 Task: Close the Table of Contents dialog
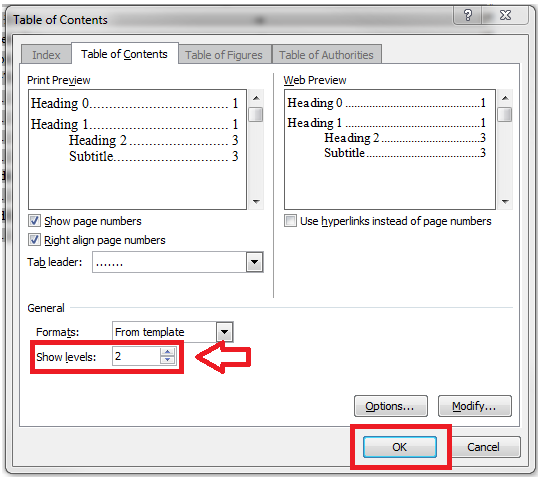pos(505,15)
